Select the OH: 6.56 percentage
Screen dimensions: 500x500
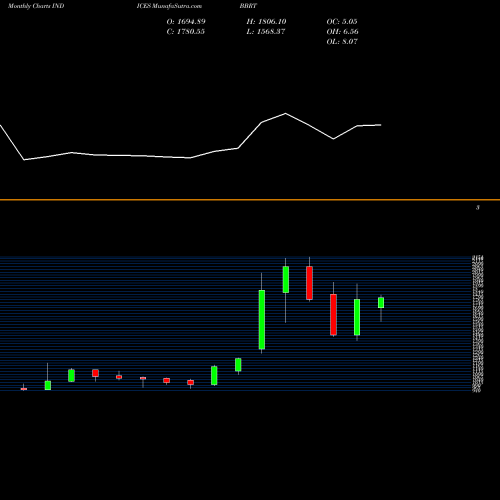(x=342, y=32)
